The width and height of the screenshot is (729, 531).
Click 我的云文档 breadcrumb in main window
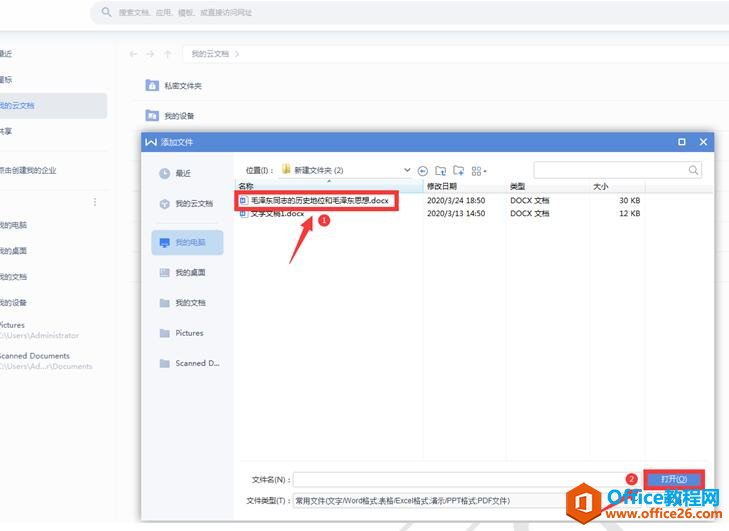[x=210, y=54]
